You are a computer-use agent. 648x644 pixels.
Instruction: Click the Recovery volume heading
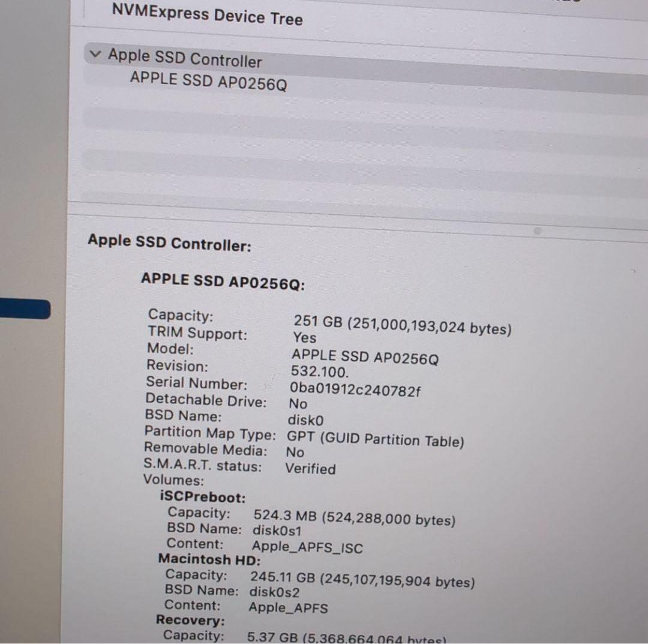[x=190, y=620]
